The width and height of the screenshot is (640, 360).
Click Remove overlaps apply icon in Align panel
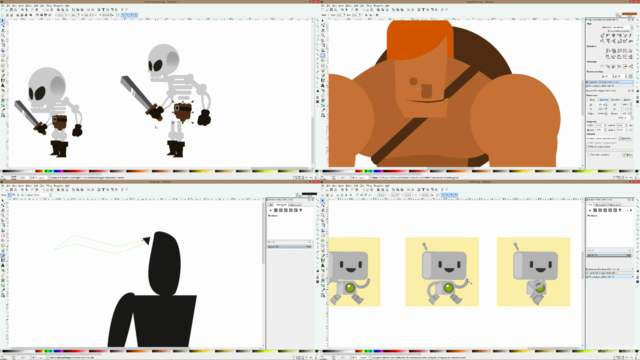click(631, 76)
